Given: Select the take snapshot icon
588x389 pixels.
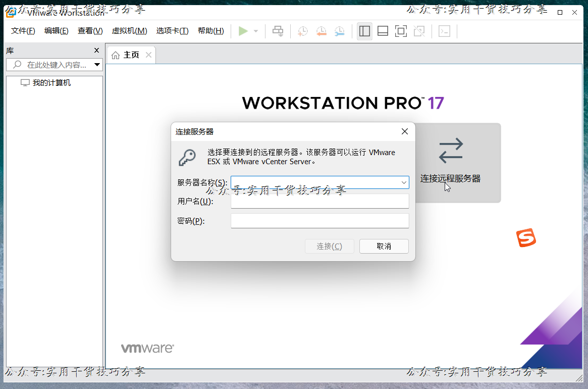Looking at the screenshot, I should coord(302,31).
